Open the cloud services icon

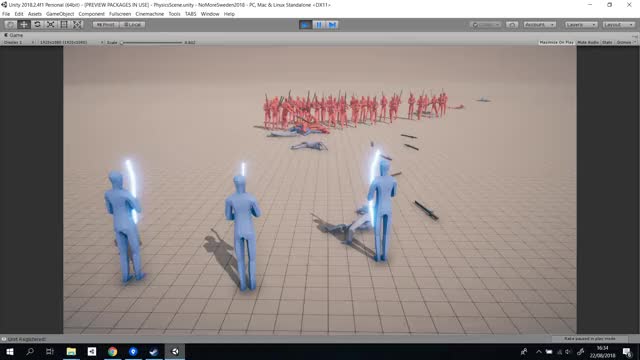[512, 24]
